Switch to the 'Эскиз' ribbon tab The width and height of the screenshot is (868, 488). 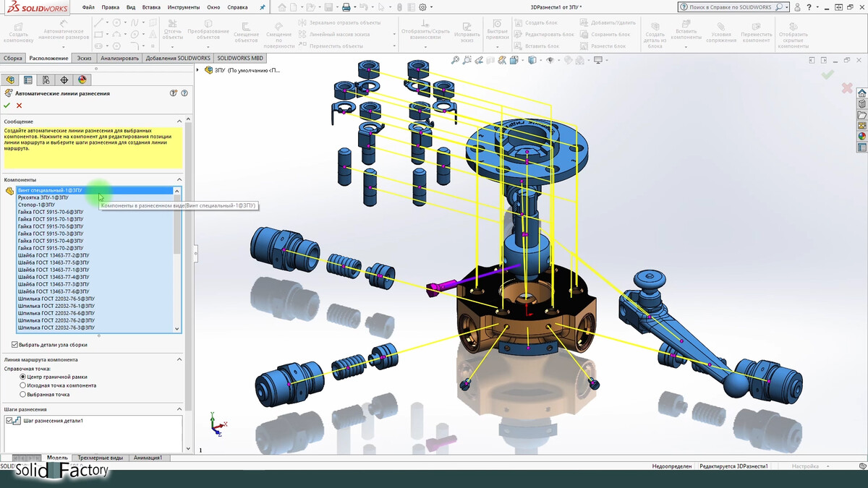[85, 58]
